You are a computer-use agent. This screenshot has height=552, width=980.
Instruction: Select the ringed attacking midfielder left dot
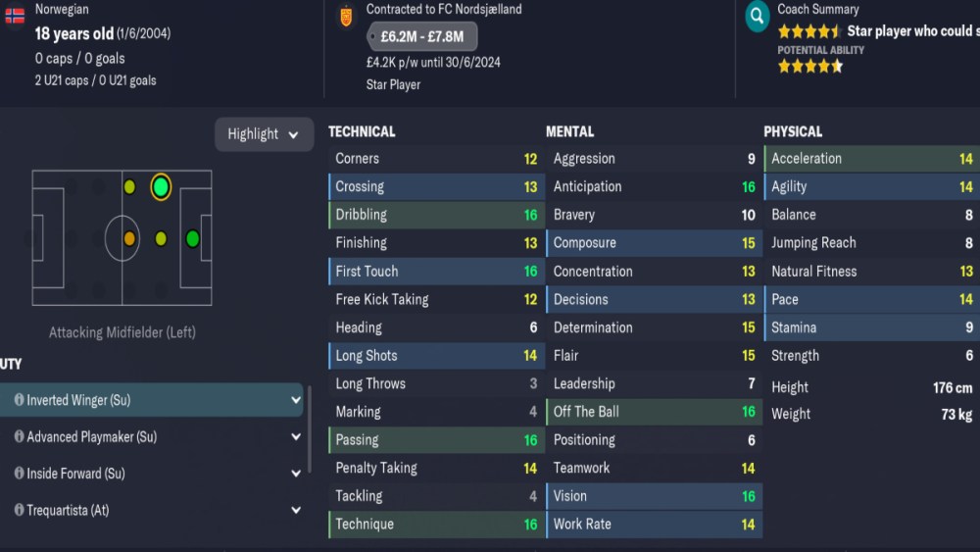point(161,186)
